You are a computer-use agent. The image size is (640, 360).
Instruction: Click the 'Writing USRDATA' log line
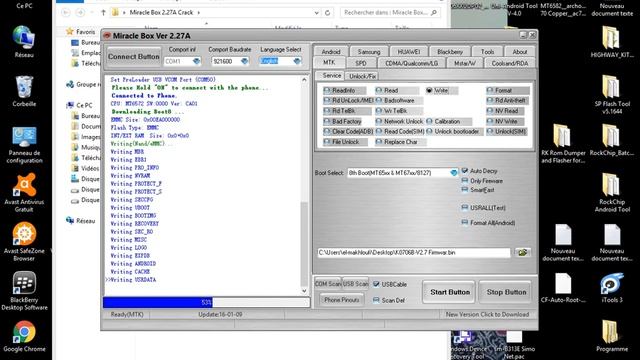coord(133,280)
